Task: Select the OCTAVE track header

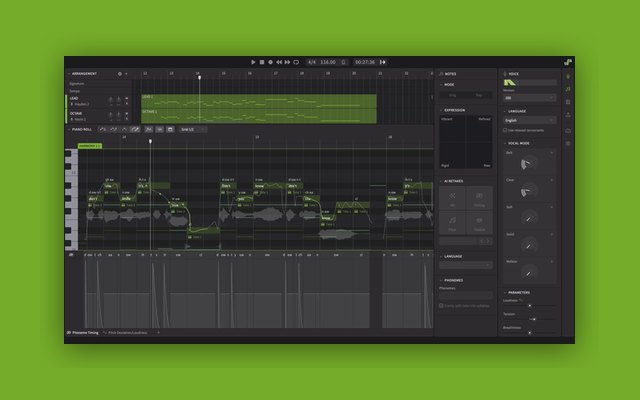Action: pyautogui.click(x=98, y=116)
